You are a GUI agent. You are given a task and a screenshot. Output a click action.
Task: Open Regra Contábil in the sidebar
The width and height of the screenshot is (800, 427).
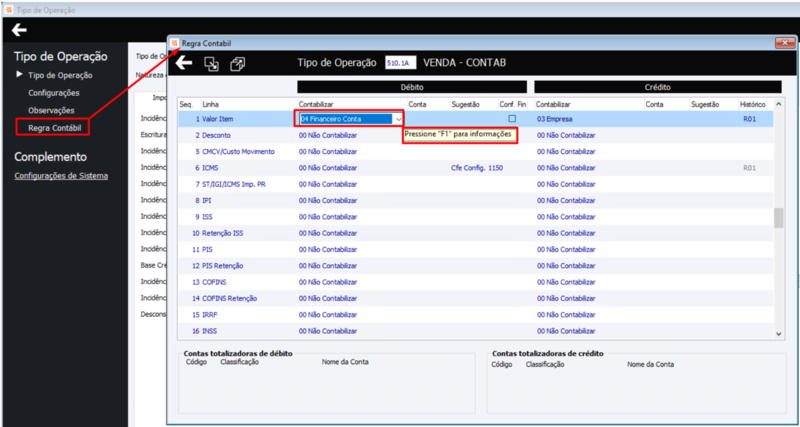[55, 128]
